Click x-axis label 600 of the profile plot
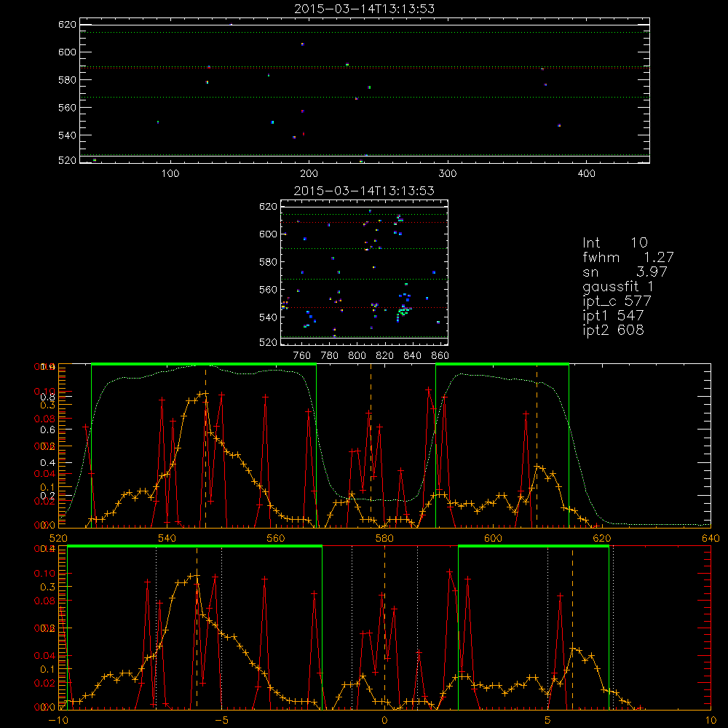728x728 pixels. (493, 539)
